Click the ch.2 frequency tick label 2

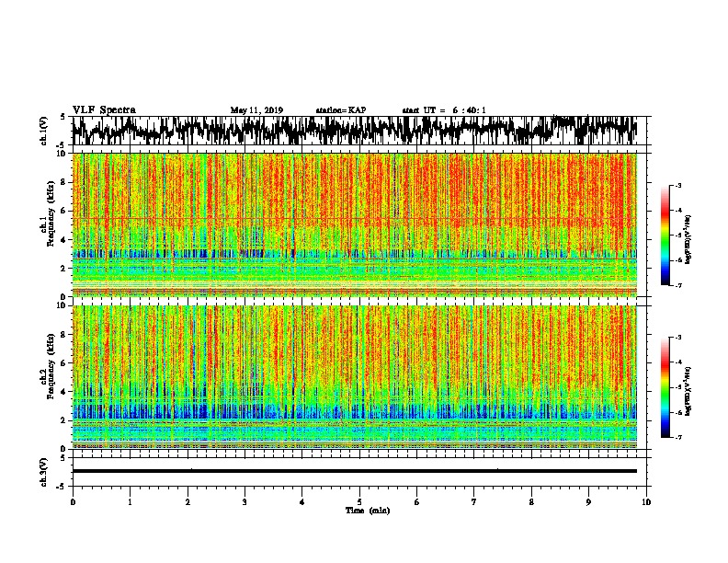(x=64, y=420)
